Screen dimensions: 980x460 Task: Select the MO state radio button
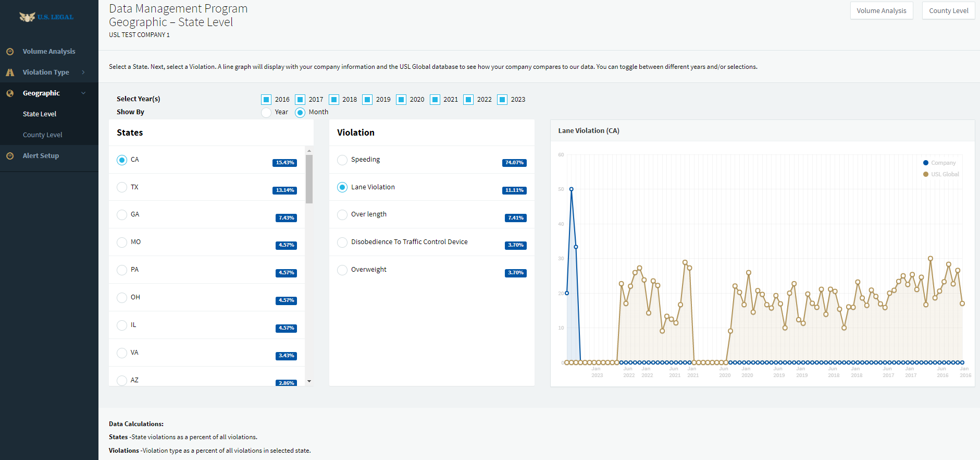point(122,243)
